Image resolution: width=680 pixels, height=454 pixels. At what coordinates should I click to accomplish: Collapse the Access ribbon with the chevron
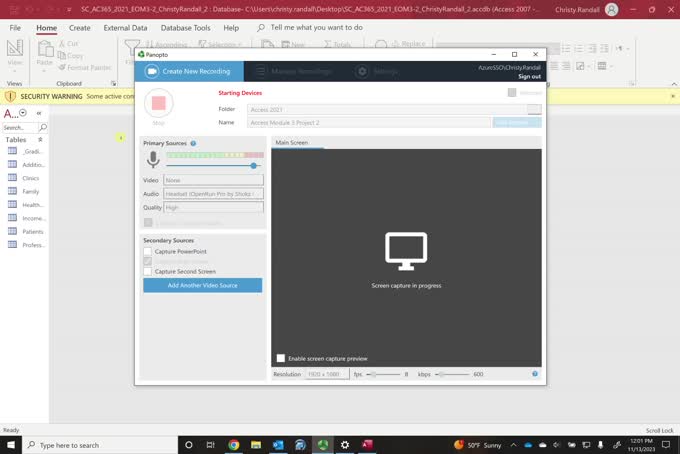673,84
